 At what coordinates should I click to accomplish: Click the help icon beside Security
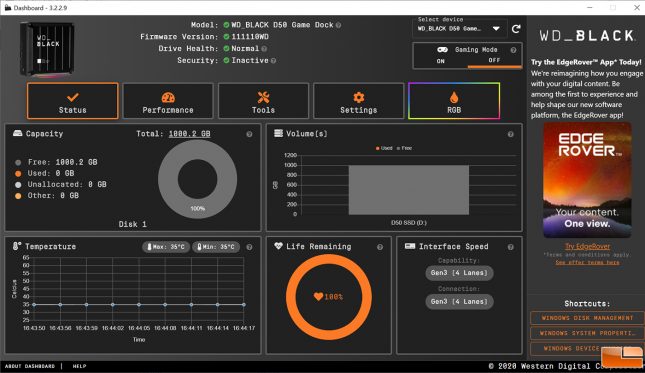pos(274,60)
